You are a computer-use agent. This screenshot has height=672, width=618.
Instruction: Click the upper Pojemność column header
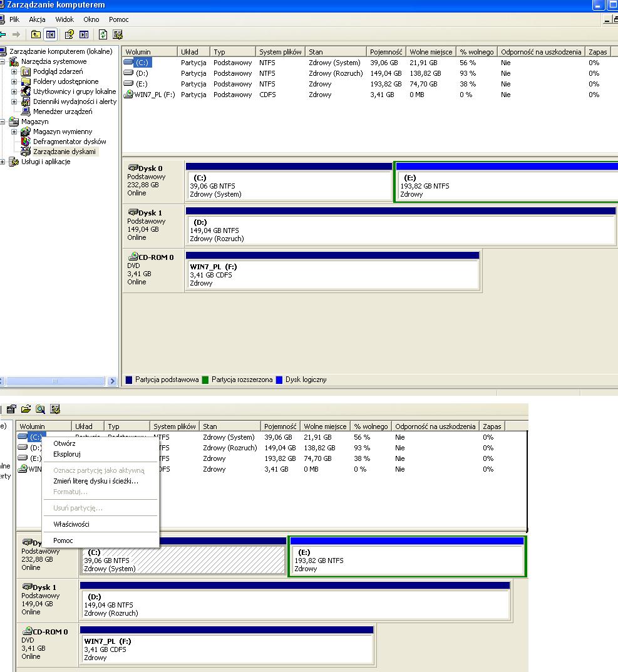(x=386, y=51)
